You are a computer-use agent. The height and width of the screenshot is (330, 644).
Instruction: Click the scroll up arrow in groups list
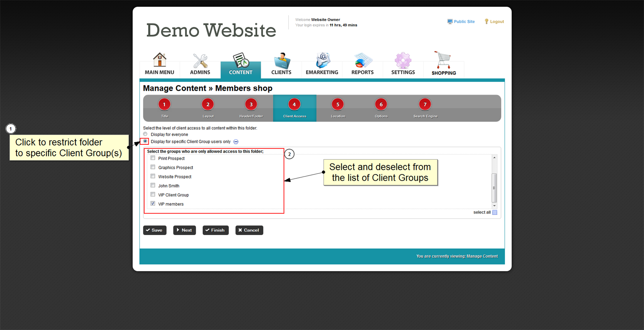(494, 158)
